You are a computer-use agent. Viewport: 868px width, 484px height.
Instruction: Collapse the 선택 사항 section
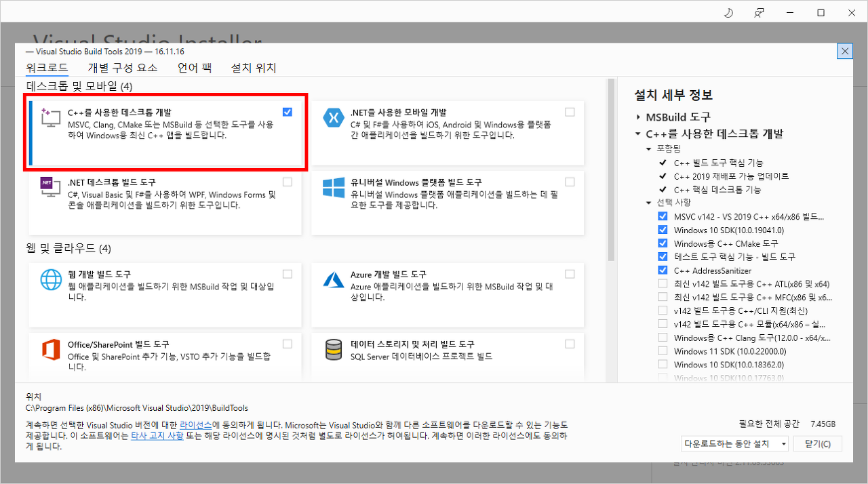(649, 203)
